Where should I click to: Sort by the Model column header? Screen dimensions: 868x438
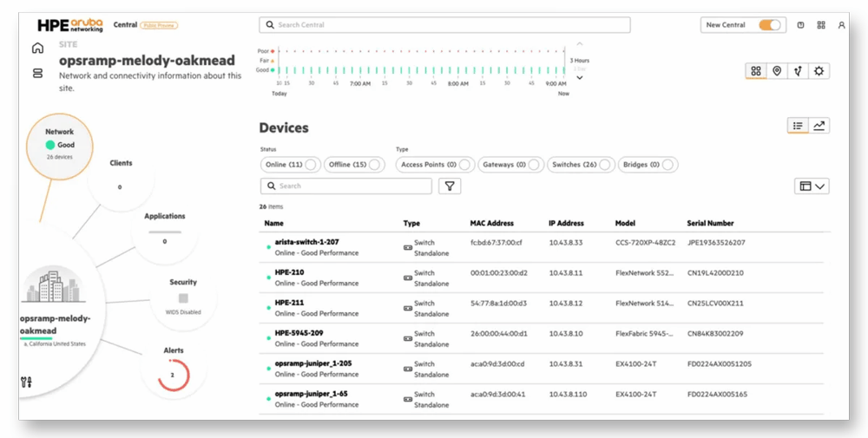(x=625, y=224)
